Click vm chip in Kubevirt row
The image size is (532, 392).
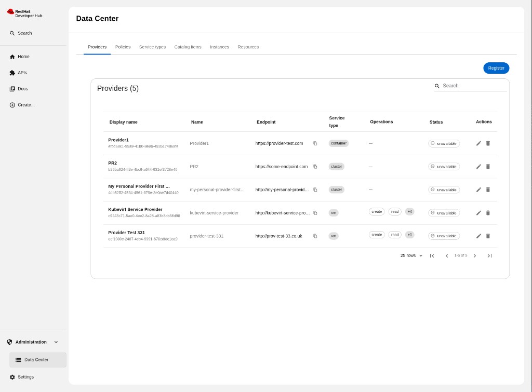[x=334, y=213]
